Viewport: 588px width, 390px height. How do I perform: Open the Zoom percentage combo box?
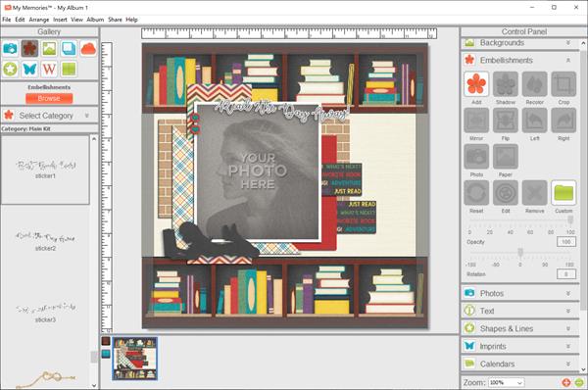[507, 382]
